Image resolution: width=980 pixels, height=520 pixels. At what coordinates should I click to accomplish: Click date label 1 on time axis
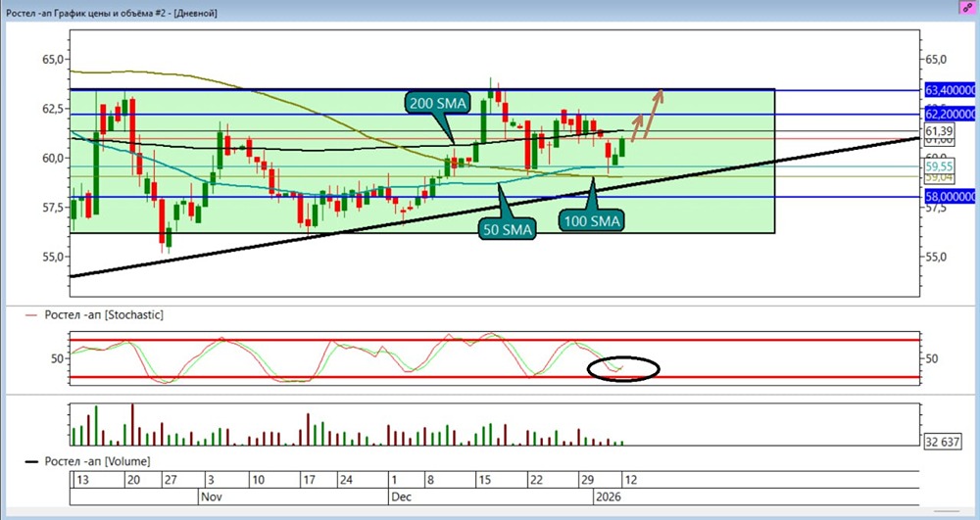click(x=394, y=480)
